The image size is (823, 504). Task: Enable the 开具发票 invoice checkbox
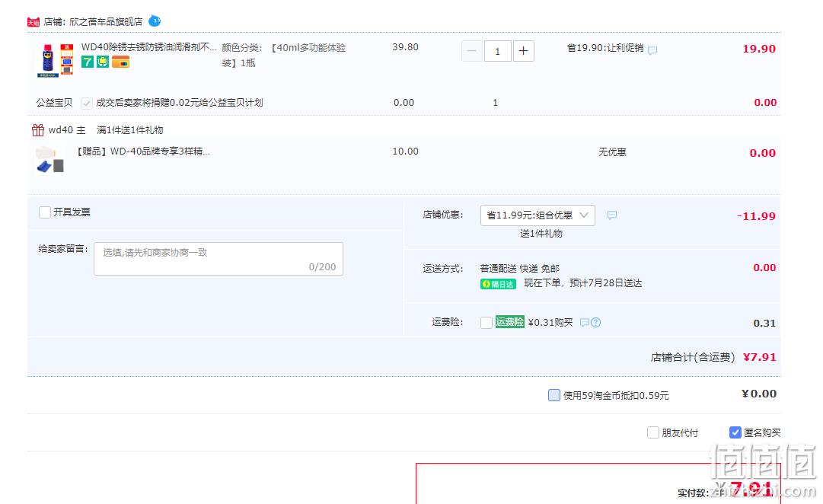coord(45,212)
